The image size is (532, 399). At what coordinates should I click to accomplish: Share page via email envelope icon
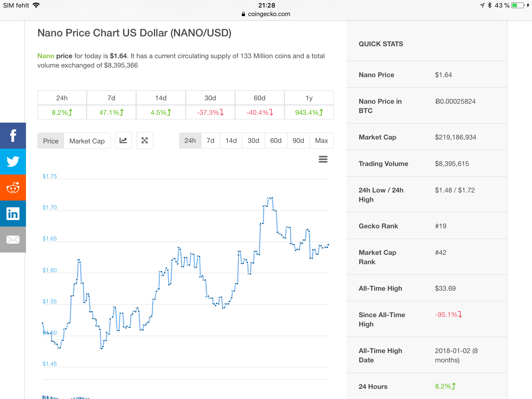point(13,240)
